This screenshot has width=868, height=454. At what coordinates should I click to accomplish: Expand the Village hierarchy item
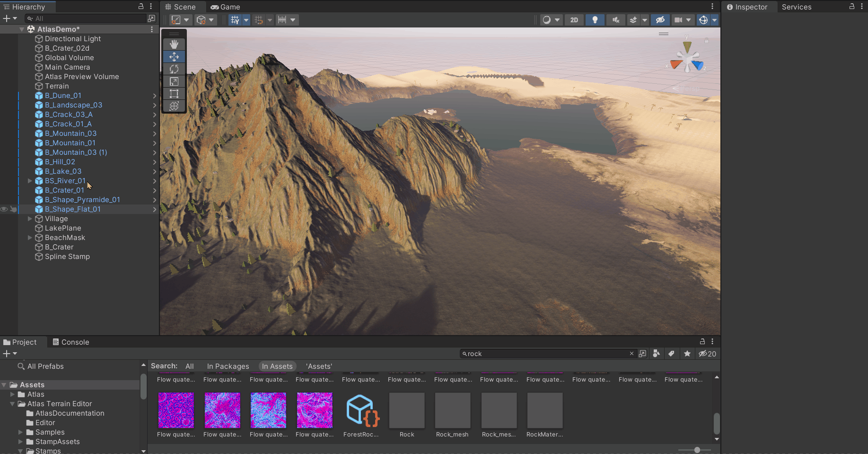tap(30, 219)
